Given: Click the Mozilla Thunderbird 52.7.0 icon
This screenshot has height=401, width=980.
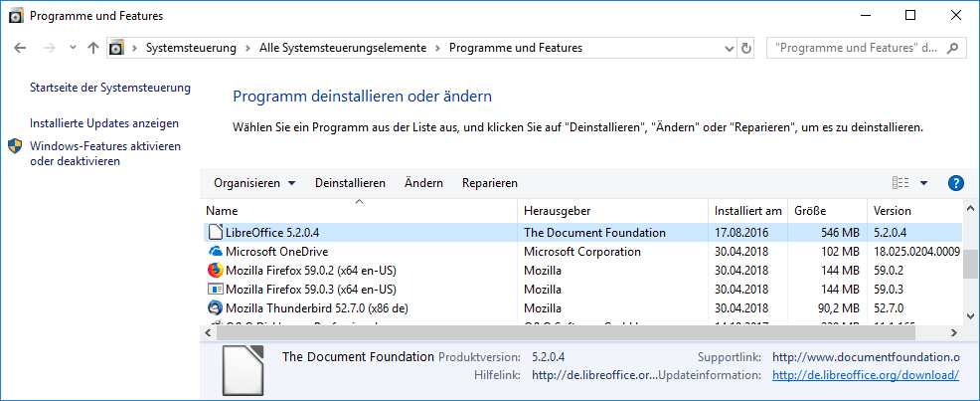Looking at the screenshot, I should click(215, 307).
